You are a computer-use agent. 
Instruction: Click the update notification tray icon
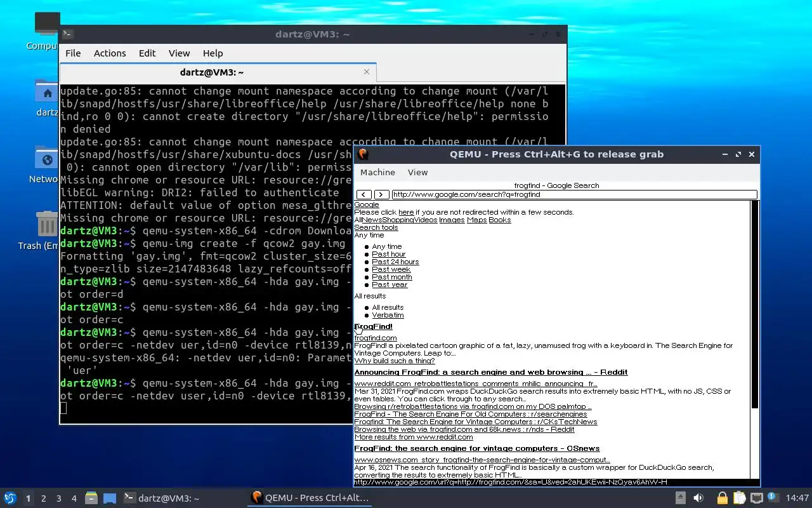tap(772, 497)
